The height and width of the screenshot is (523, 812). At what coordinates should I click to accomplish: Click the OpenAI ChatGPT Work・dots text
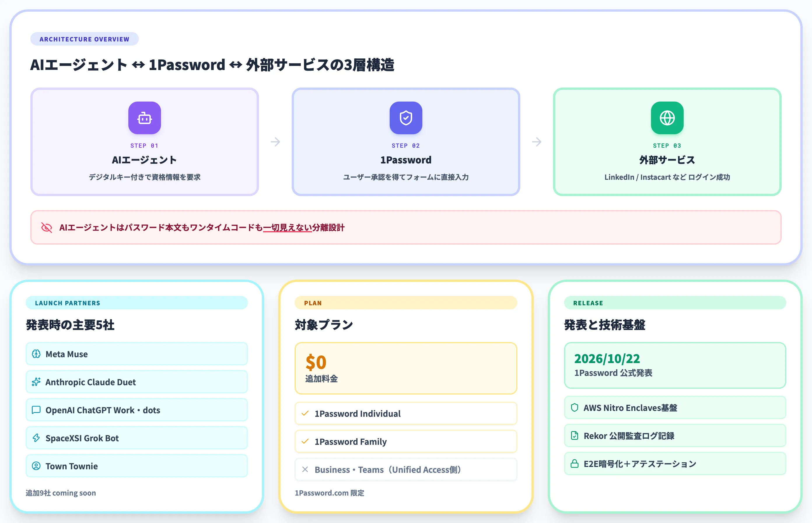[x=103, y=410]
